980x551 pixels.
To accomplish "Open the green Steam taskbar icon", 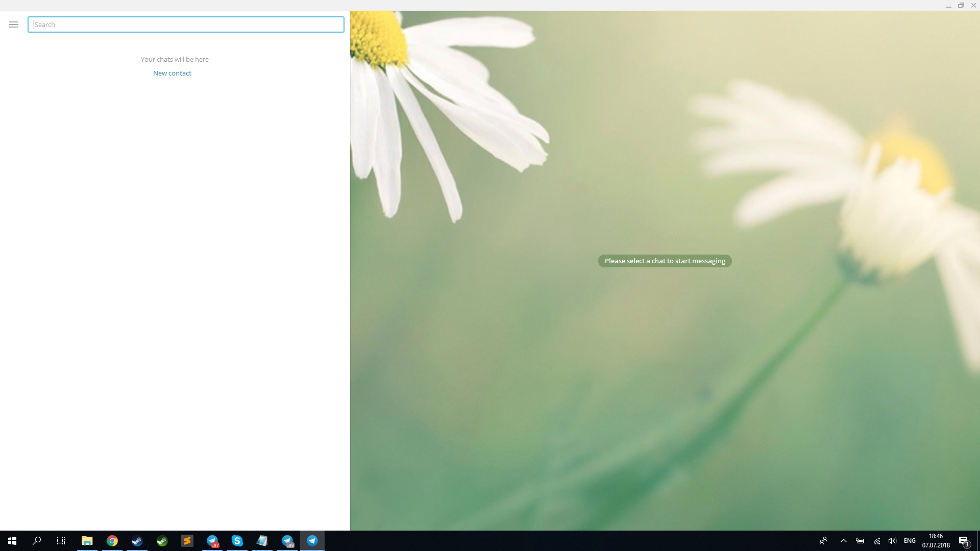I will pos(162,541).
